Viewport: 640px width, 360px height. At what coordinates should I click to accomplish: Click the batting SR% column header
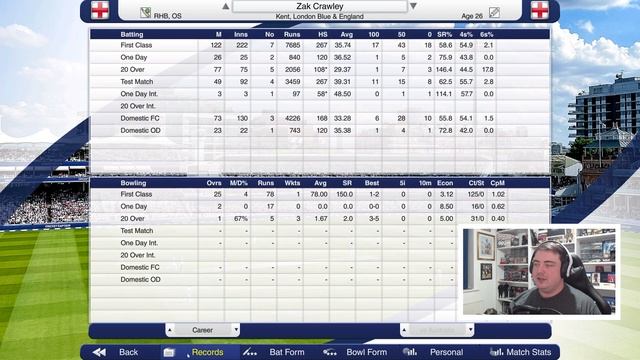[x=444, y=34]
